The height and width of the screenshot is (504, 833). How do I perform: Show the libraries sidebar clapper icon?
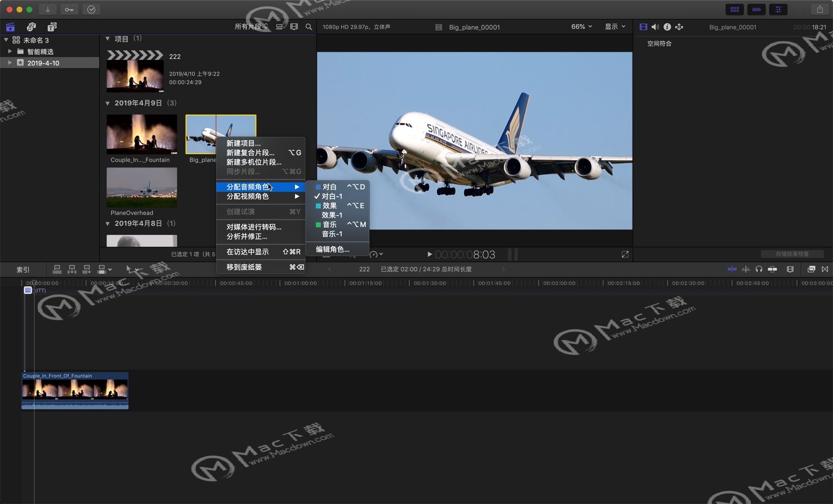click(x=10, y=27)
